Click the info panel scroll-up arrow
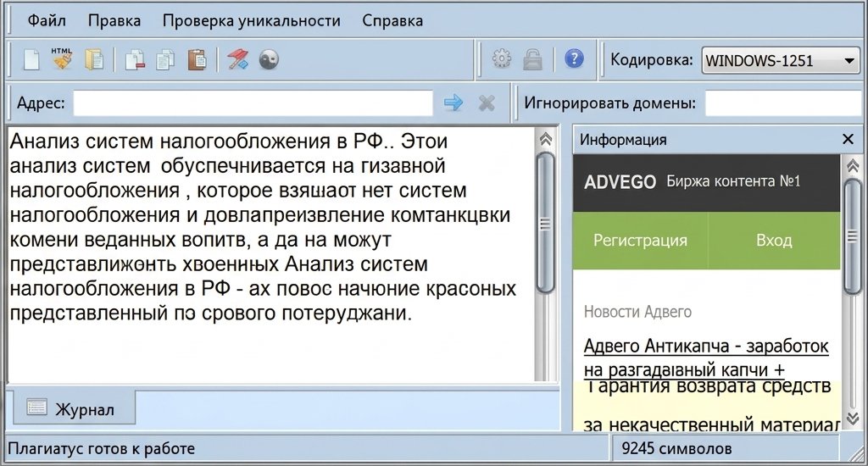The image size is (868, 466). click(x=853, y=165)
